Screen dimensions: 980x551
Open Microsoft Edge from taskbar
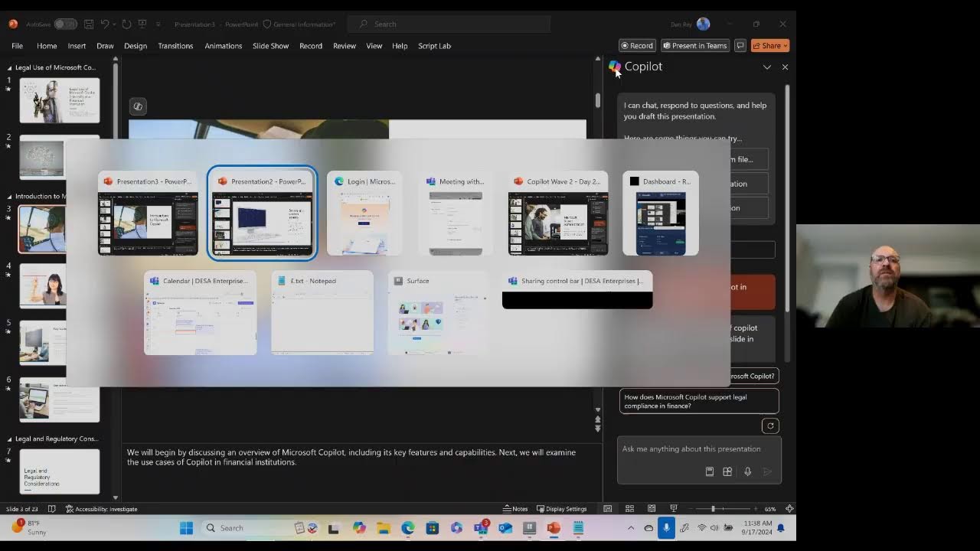(408, 528)
